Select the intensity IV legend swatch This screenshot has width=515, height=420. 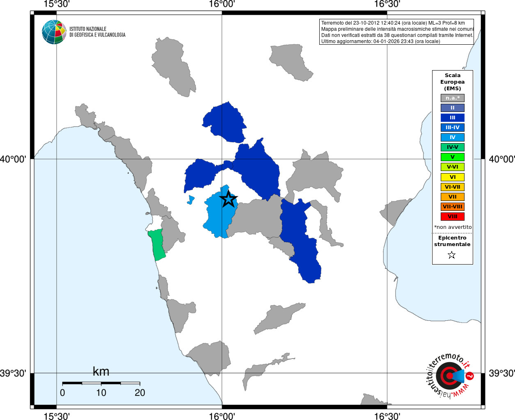pos(453,137)
